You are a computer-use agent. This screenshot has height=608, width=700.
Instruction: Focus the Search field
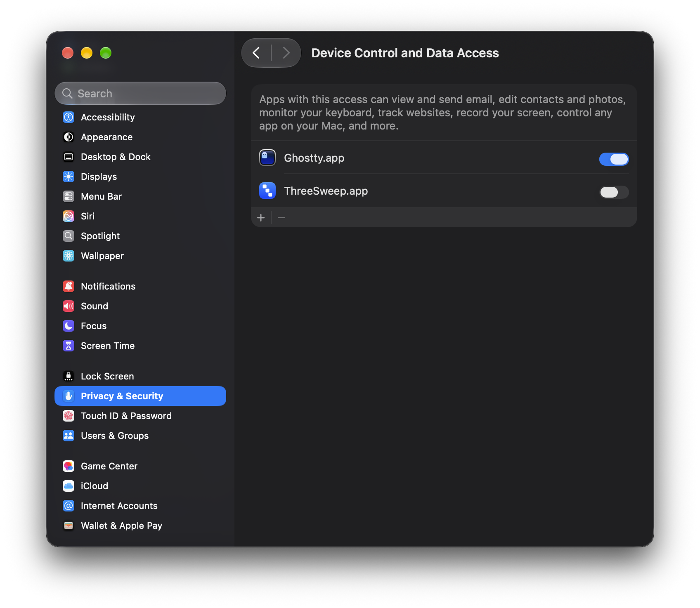point(140,93)
